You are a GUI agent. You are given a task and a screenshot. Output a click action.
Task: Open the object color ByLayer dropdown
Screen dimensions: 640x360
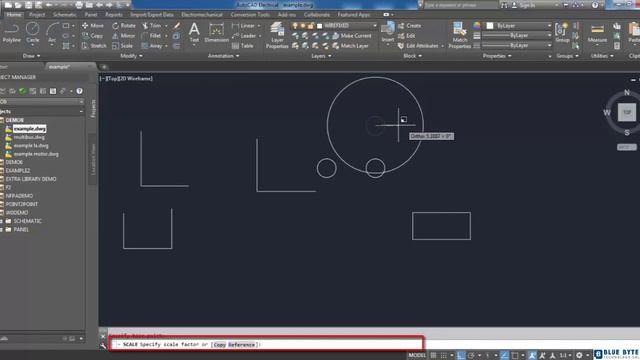[x=518, y=26]
